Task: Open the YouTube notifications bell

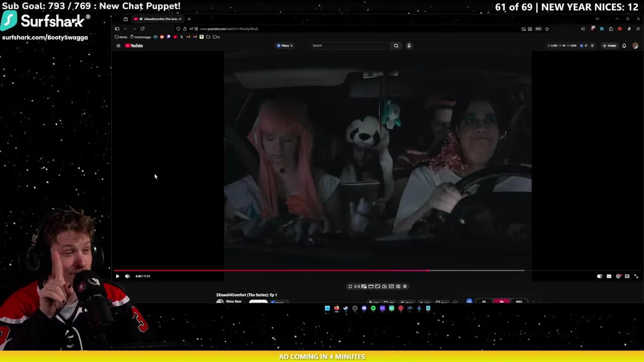Action: click(x=624, y=46)
